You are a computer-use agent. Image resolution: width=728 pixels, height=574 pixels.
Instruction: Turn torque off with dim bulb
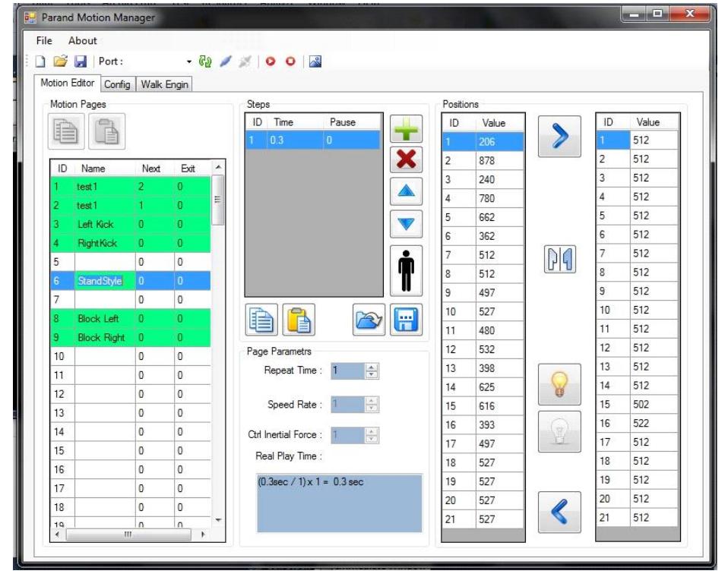pos(559,431)
